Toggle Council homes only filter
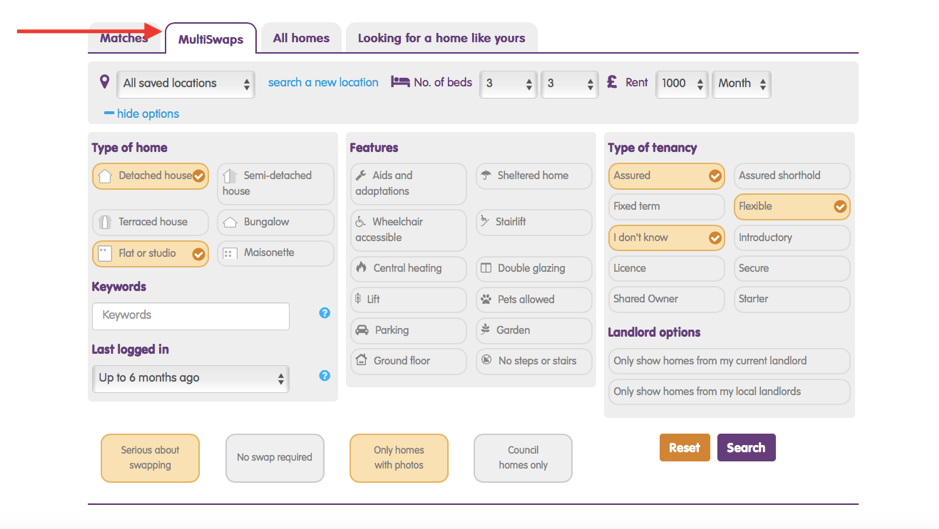Image resolution: width=939 pixels, height=529 pixels. (x=523, y=458)
